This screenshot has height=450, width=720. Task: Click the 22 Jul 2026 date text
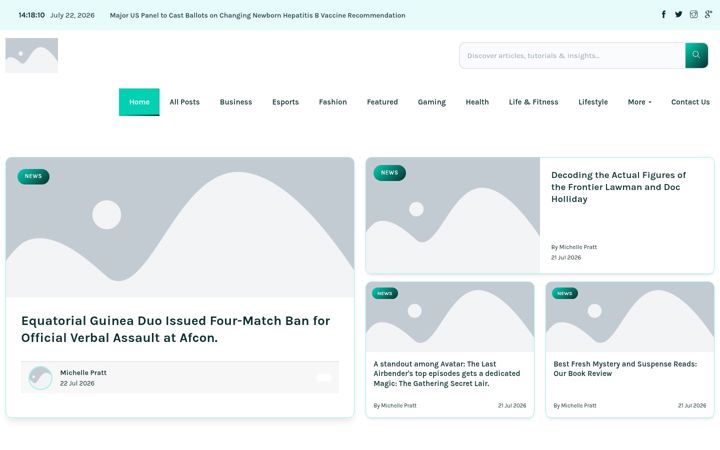point(77,383)
